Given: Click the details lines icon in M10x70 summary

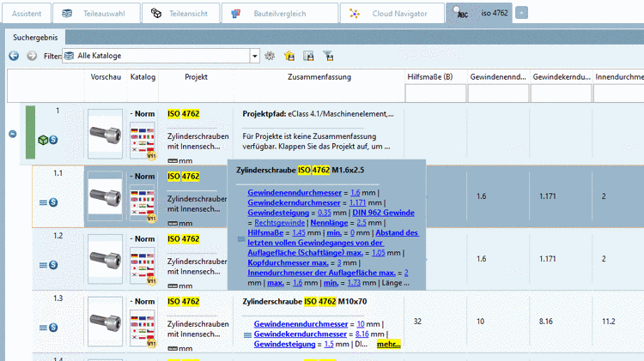Looking at the screenshot, I should coord(247,335).
